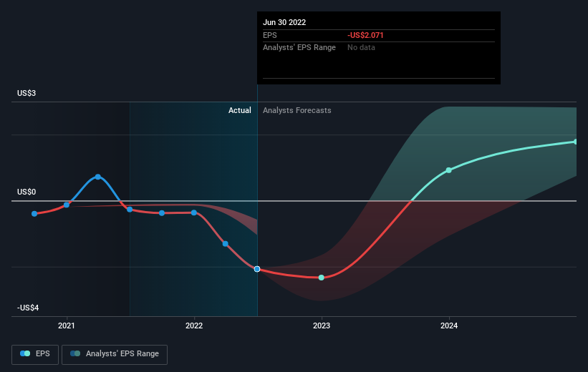This screenshot has width=588, height=372.
Task: Click the peak EPS point in early 2021
Action: tap(98, 177)
